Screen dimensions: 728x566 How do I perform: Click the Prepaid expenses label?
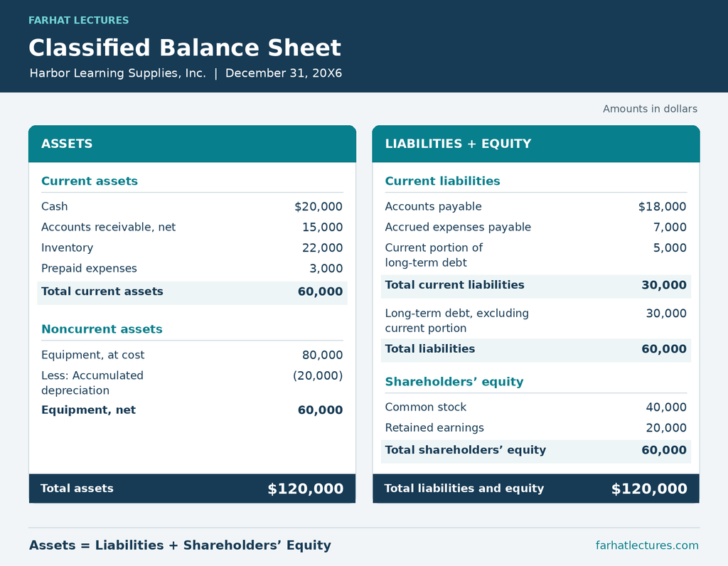point(89,268)
